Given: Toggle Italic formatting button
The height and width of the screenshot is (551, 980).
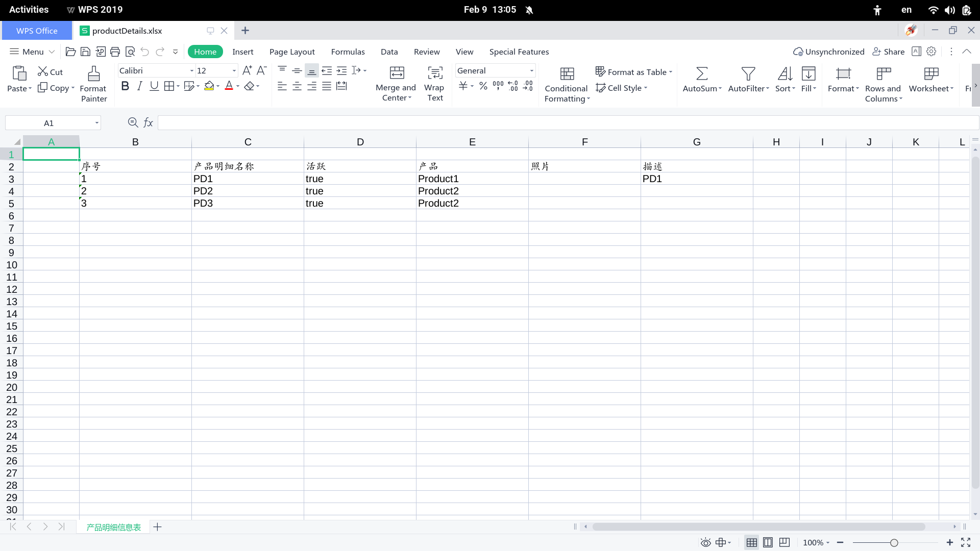Looking at the screenshot, I should tap(139, 86).
